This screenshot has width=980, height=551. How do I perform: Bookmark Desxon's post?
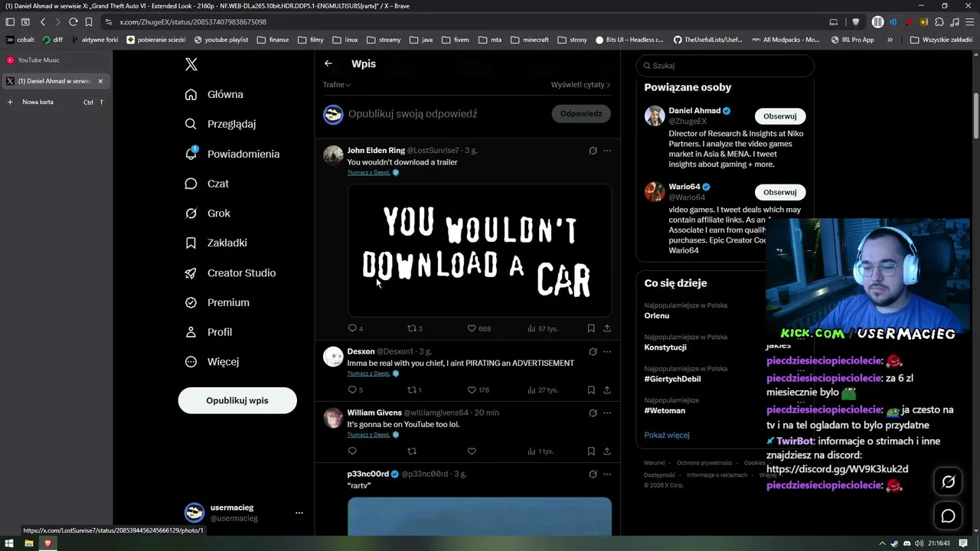click(591, 390)
